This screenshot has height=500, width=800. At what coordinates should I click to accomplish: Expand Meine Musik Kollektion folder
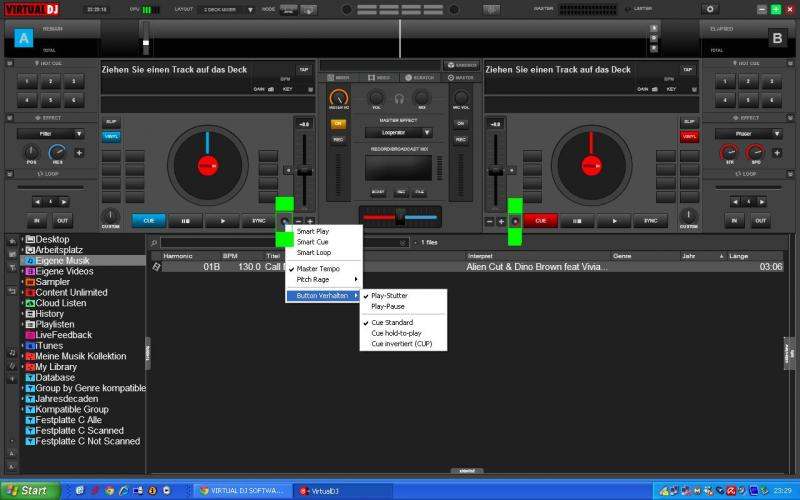tap(22, 356)
